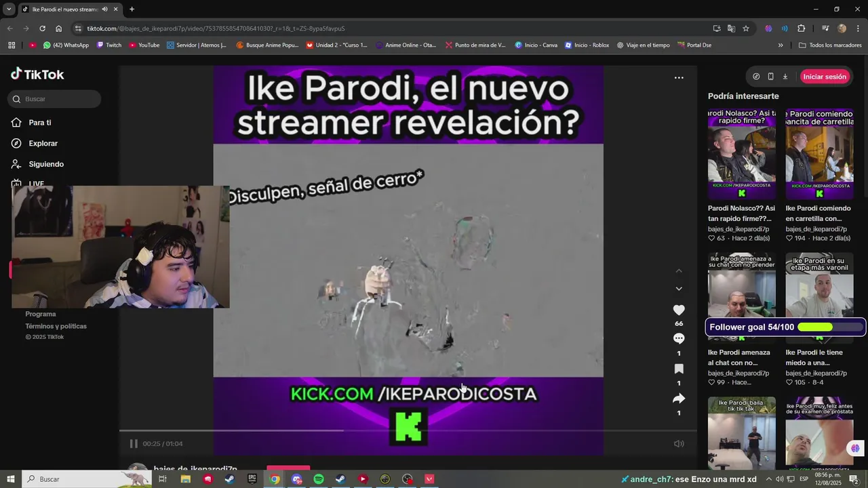Like the video with heart icon
868x488 pixels.
[x=679, y=310]
